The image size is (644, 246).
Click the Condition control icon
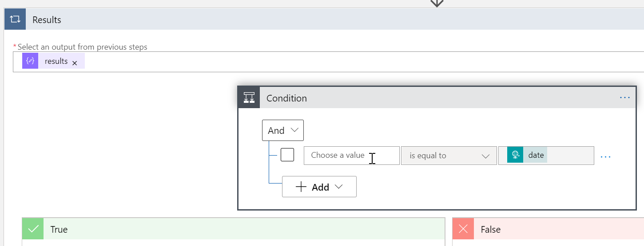[249, 98]
